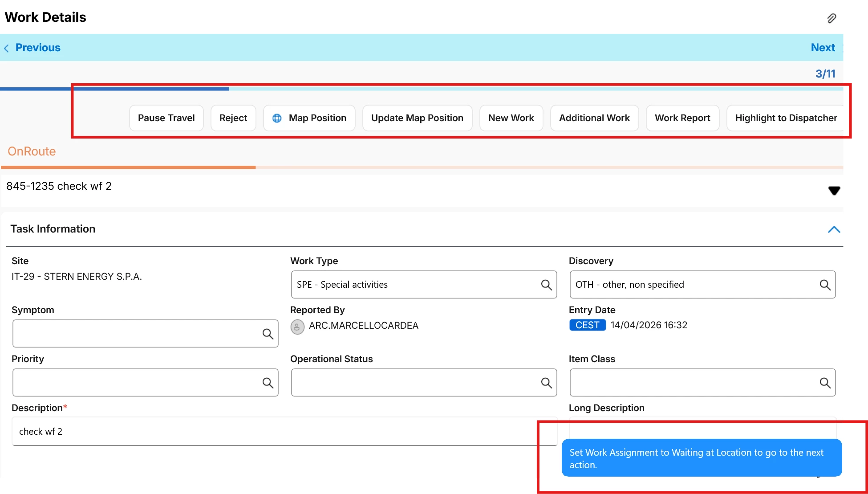Select Highlight to Dispatcher action

pyautogui.click(x=786, y=118)
